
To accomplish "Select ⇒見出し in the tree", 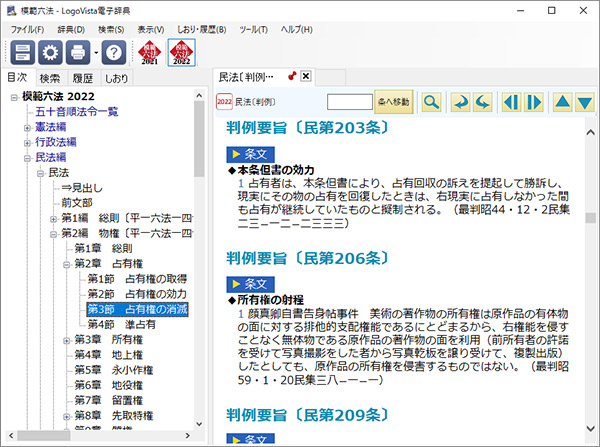I will [82, 188].
